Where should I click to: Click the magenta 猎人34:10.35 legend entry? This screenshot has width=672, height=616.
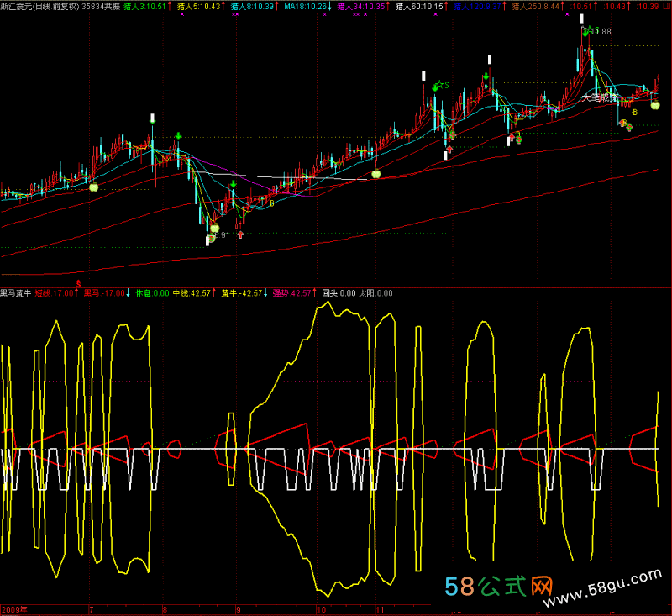point(361,7)
